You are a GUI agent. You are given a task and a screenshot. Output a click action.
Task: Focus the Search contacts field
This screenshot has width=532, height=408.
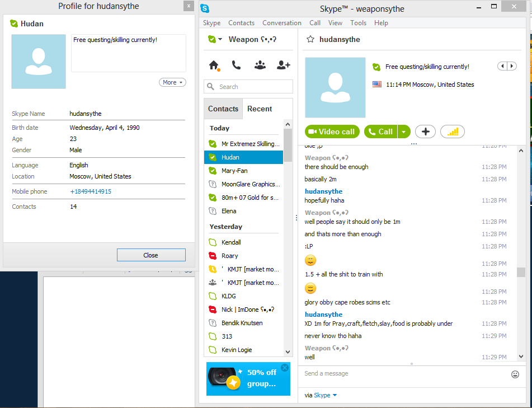[248, 87]
